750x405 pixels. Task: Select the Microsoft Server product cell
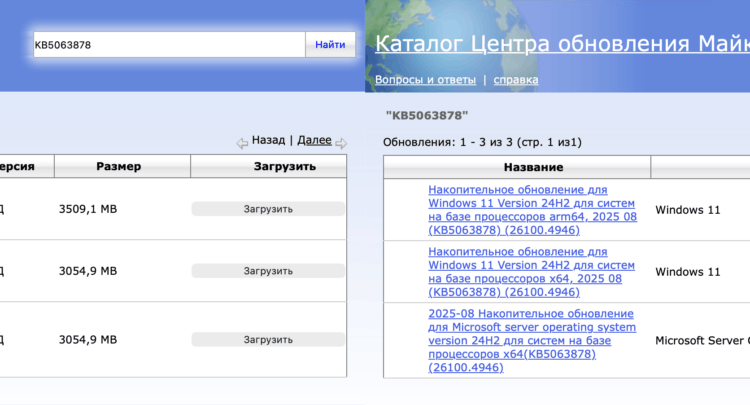click(x=702, y=340)
